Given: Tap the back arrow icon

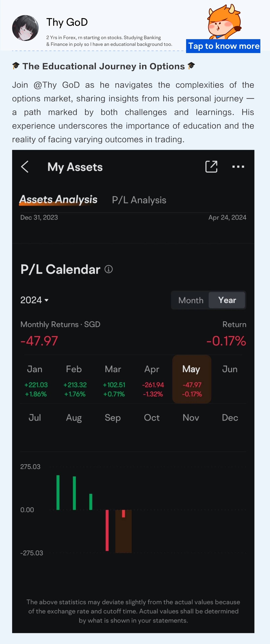Looking at the screenshot, I should point(25,167).
